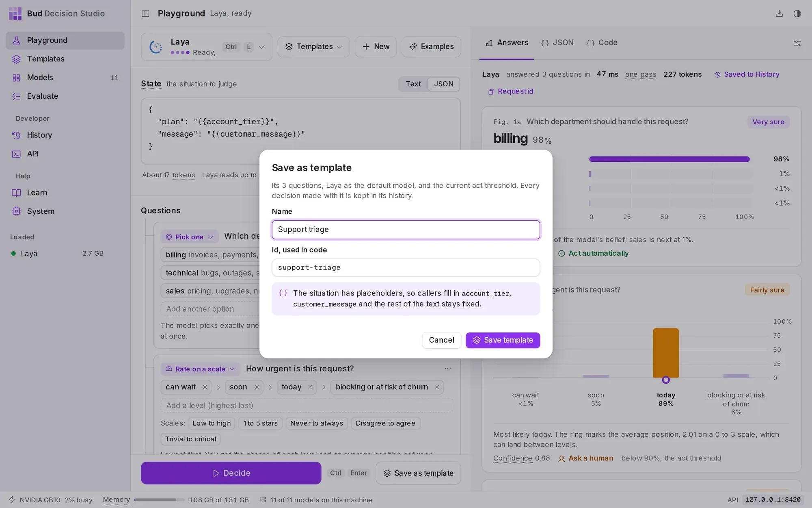Open Evaluate in the sidebar
The image size is (812, 508).
65,96
